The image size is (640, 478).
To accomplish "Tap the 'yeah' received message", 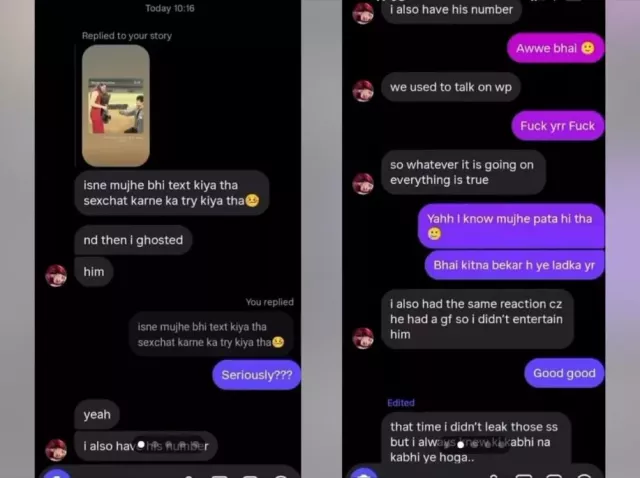I will 97,414.
